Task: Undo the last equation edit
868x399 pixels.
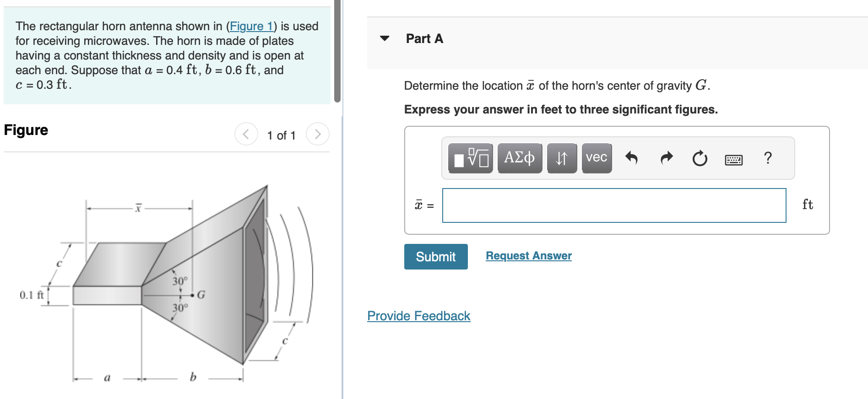Action: tap(632, 158)
